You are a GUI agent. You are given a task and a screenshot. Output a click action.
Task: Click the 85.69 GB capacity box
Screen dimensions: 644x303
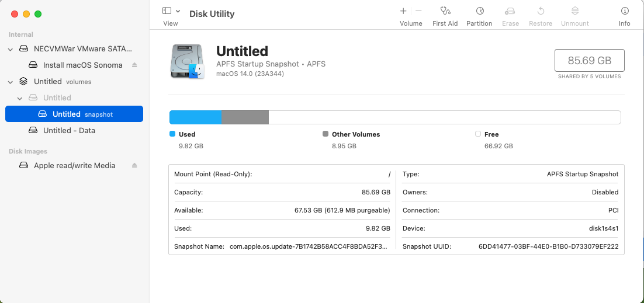tap(590, 61)
